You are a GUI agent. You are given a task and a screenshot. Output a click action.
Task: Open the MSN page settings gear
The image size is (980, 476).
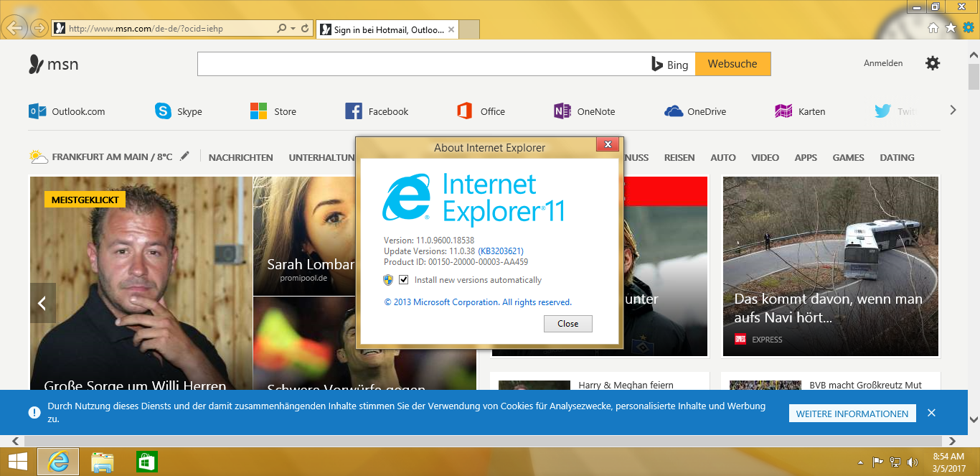click(x=933, y=63)
